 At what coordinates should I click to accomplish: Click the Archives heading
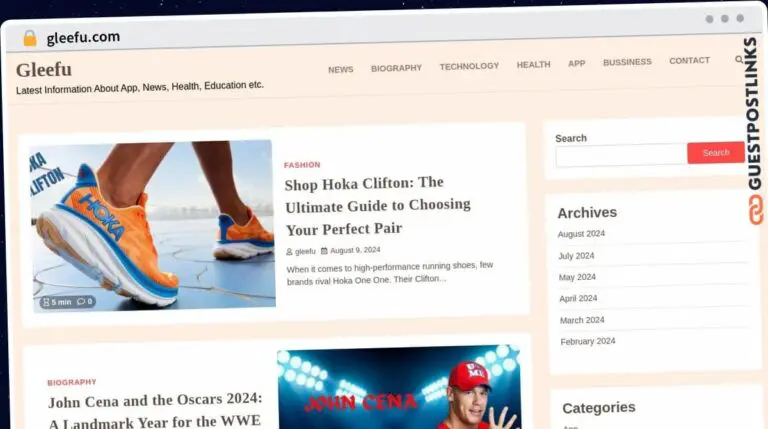pos(587,213)
